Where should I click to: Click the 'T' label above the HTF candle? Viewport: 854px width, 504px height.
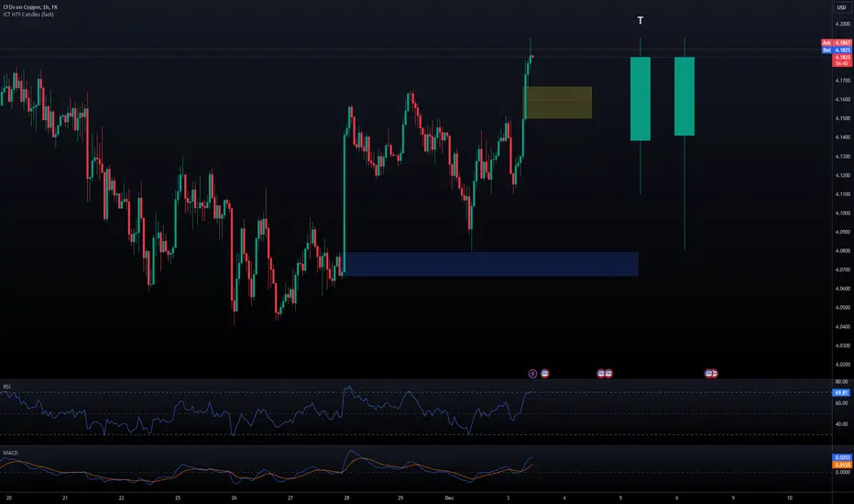point(640,21)
